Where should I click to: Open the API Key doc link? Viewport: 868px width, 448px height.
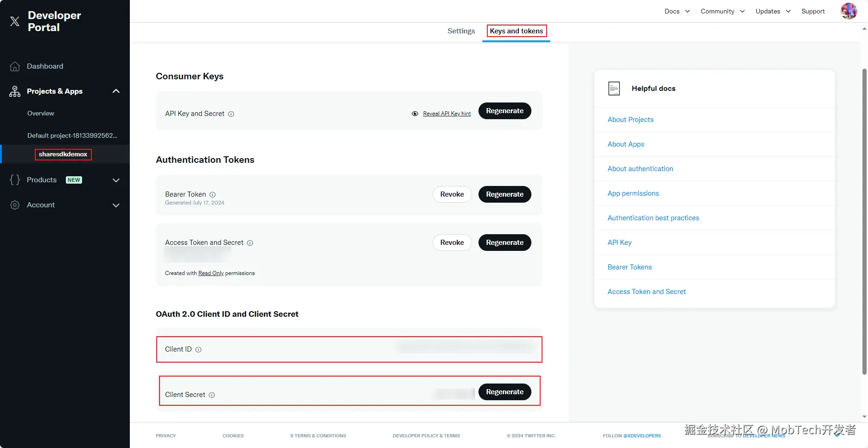[619, 243]
